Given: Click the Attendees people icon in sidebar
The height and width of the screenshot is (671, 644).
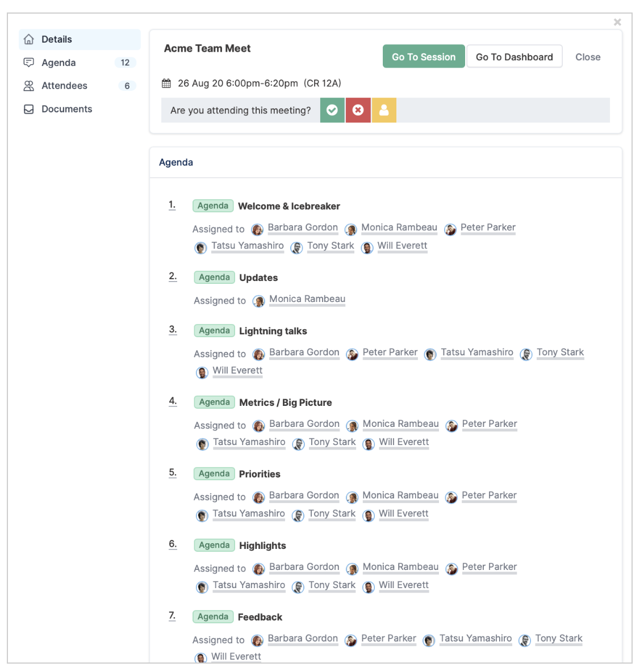Looking at the screenshot, I should point(29,86).
